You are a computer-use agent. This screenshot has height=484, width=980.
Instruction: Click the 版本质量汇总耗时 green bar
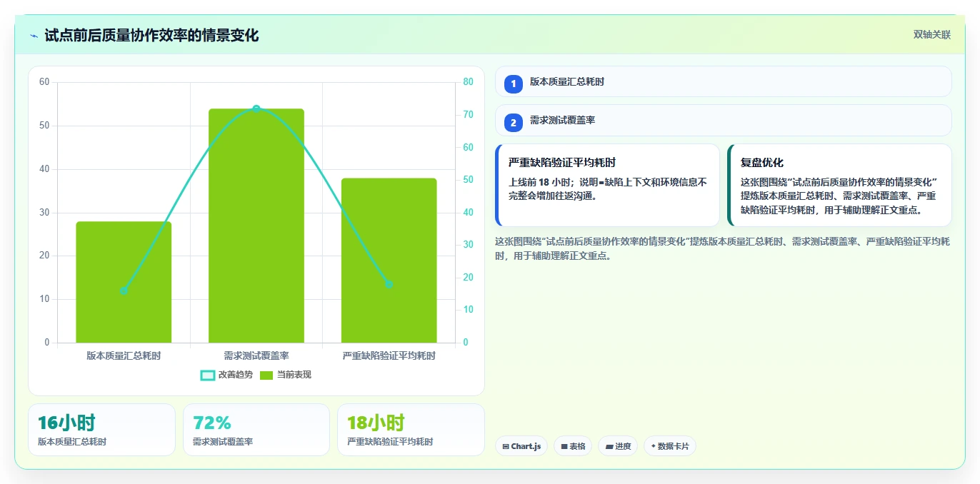[x=124, y=282]
